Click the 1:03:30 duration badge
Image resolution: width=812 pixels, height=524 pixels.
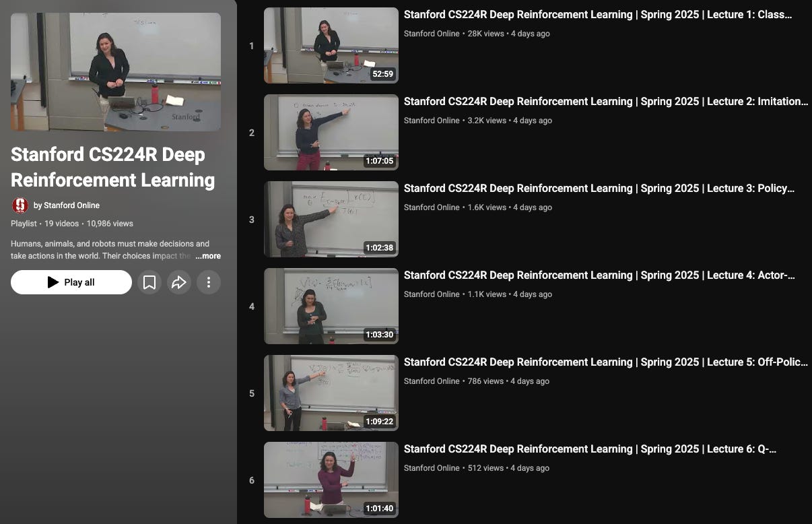pos(380,335)
